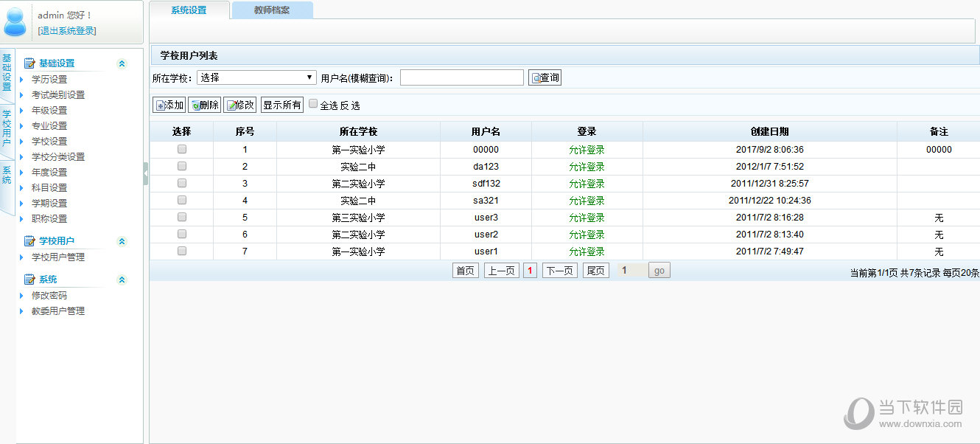Click 允许登录 status for user user1
980x444 pixels.
[x=587, y=252]
